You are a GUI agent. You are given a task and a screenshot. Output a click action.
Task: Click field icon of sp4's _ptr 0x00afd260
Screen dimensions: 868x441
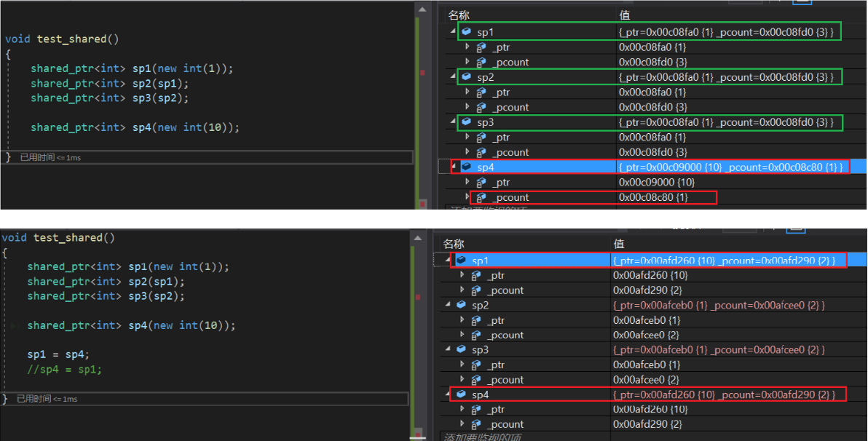pos(476,410)
